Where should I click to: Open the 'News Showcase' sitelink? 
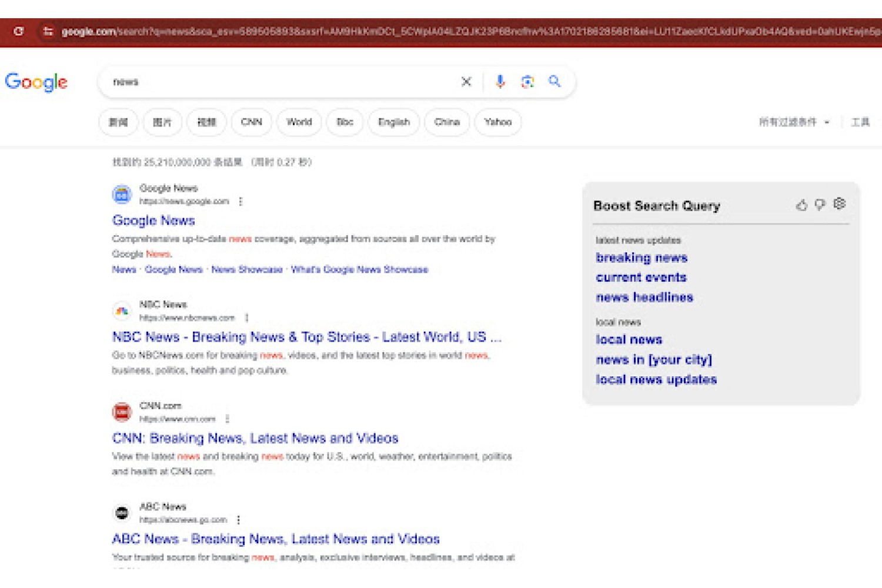coord(247,270)
